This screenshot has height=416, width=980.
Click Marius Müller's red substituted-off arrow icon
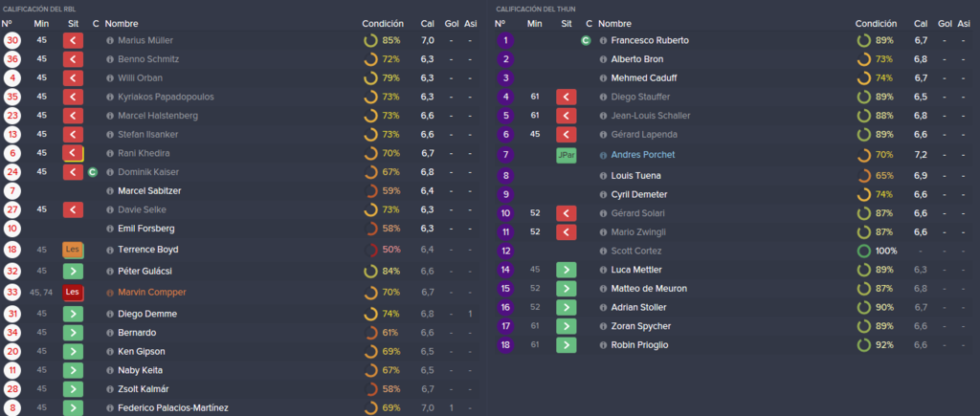click(x=73, y=40)
